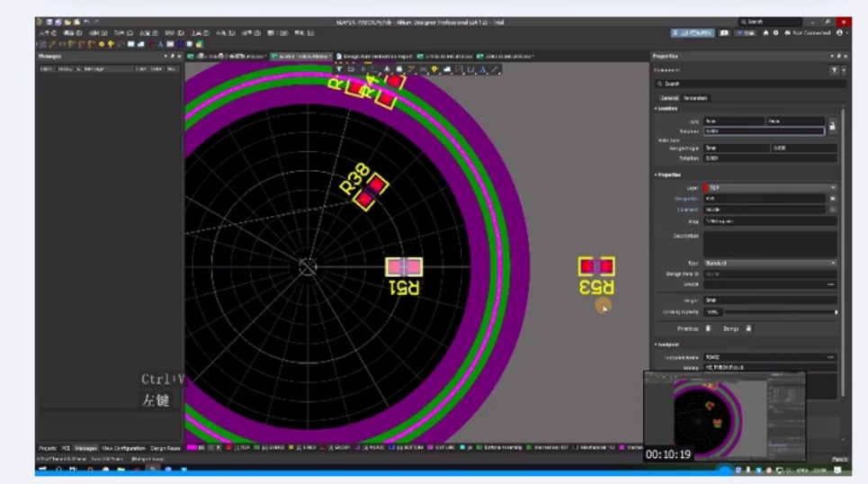Toggle Comment visibility eye icon
The width and height of the screenshot is (868, 484).
coord(832,210)
